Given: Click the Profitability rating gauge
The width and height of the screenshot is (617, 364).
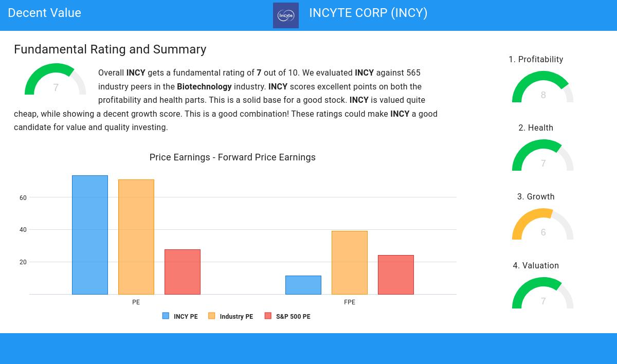Looking at the screenshot, I should pos(542,87).
